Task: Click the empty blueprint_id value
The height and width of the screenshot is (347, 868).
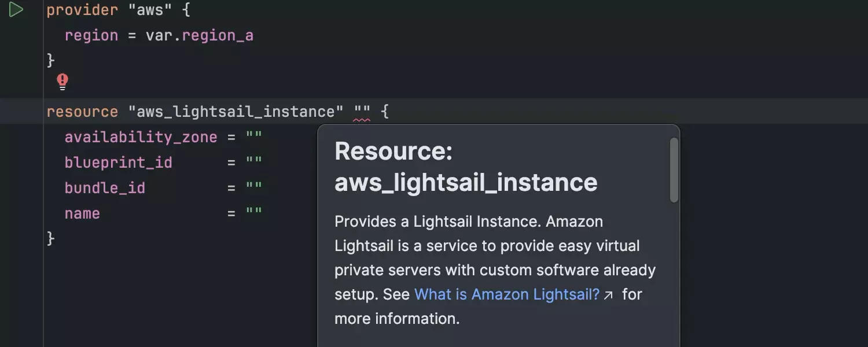Action: tap(254, 163)
